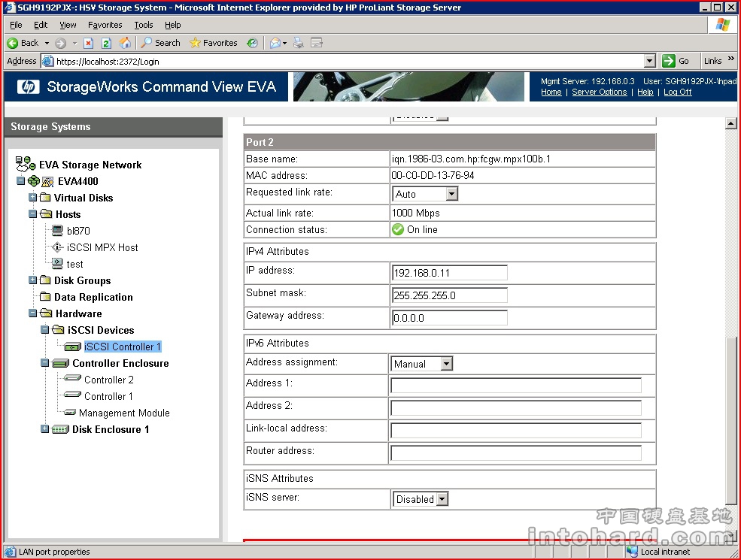Screen dimensions: 741x560
Task: Collapse the EVA4400 tree node
Action: (20, 181)
